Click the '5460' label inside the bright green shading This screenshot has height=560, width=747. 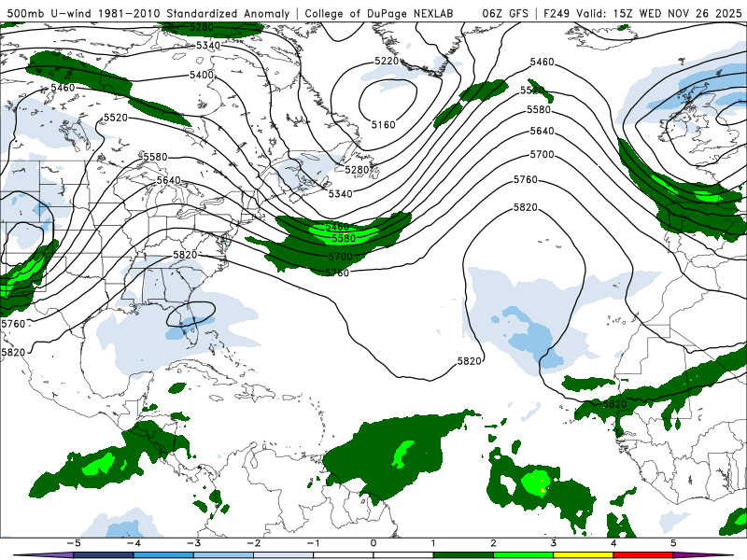pos(337,227)
